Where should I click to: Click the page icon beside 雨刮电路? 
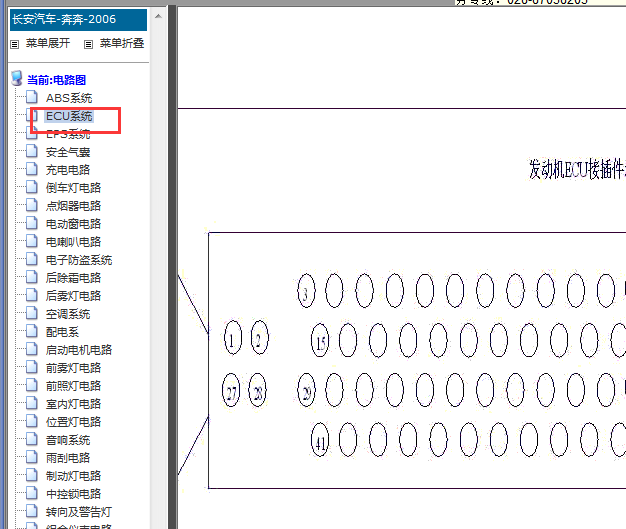(x=32, y=457)
